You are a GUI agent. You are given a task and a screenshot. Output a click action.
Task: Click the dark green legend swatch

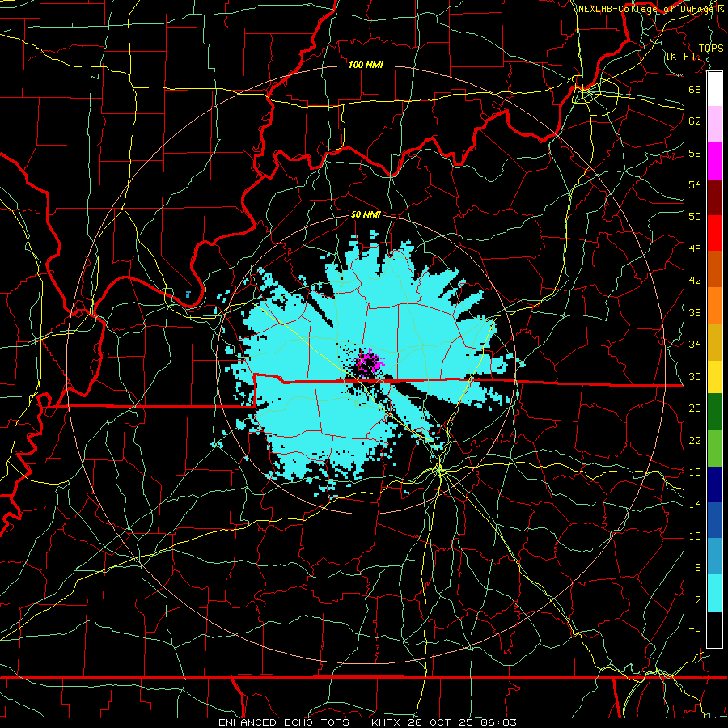coord(714,412)
